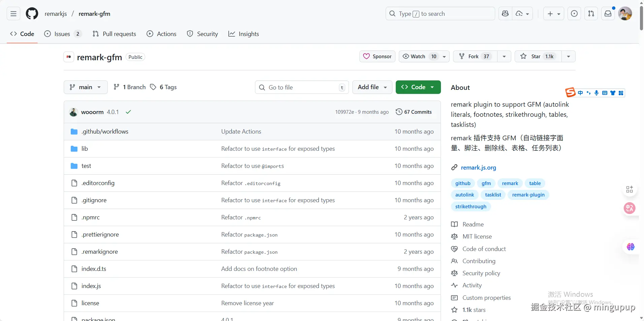Screen dimensions: 644x321
Task: Open pull requests shortcut icon in header
Action: (x=591, y=14)
